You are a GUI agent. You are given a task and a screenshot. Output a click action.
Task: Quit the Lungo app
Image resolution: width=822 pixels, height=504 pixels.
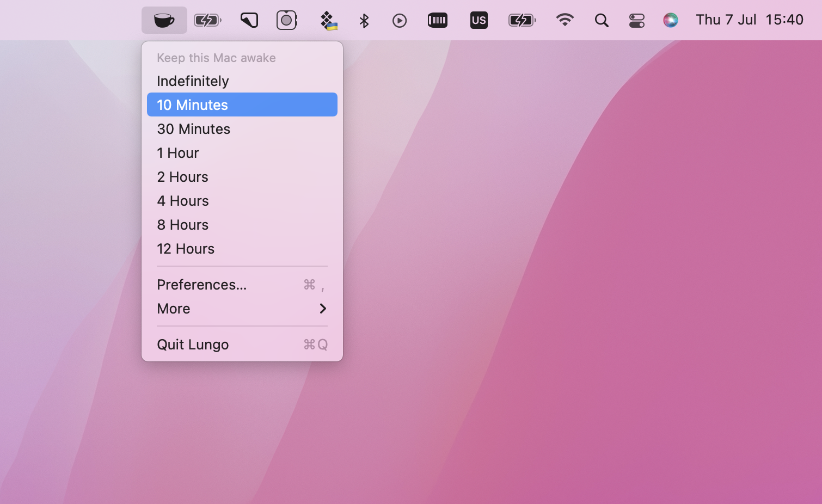pyautogui.click(x=193, y=344)
